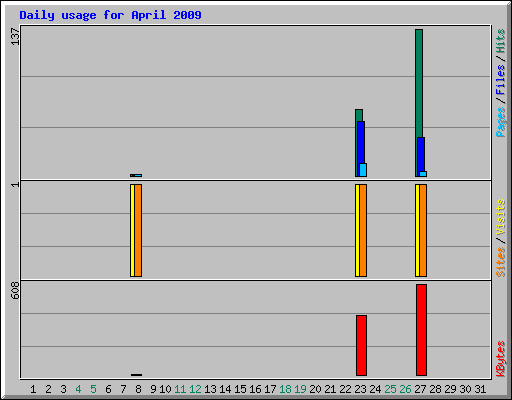Click the yellow Visits bar for day 8
Image resolution: width=512 pixels, height=400 pixels.
[132, 230]
